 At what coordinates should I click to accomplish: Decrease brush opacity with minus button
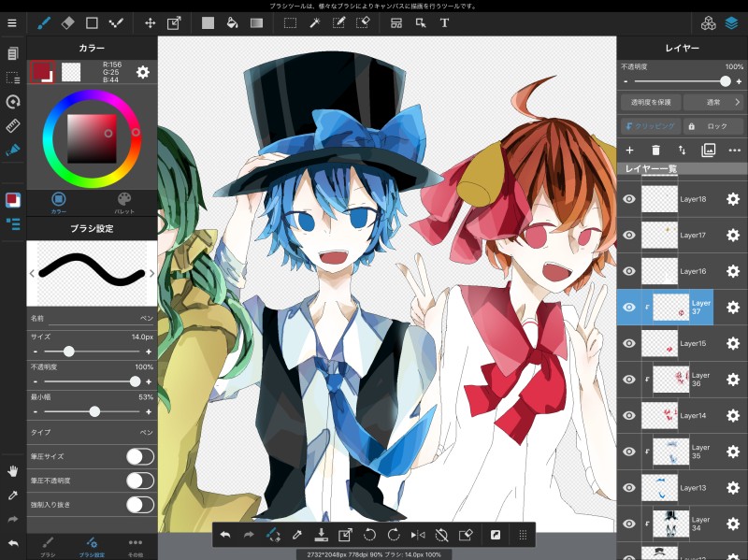click(x=36, y=381)
